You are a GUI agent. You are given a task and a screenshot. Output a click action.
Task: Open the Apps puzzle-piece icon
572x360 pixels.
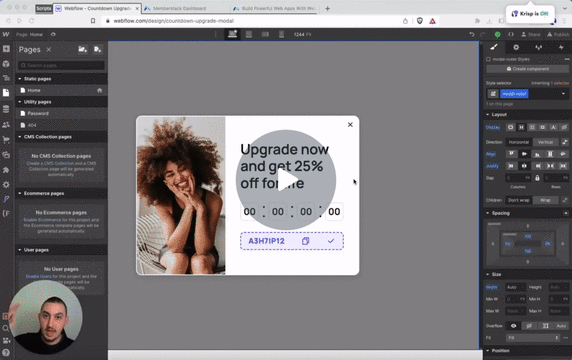(6, 170)
